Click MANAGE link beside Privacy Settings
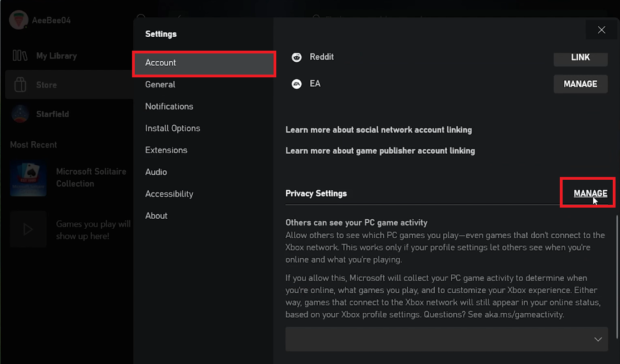This screenshot has width=620, height=364. point(590,193)
